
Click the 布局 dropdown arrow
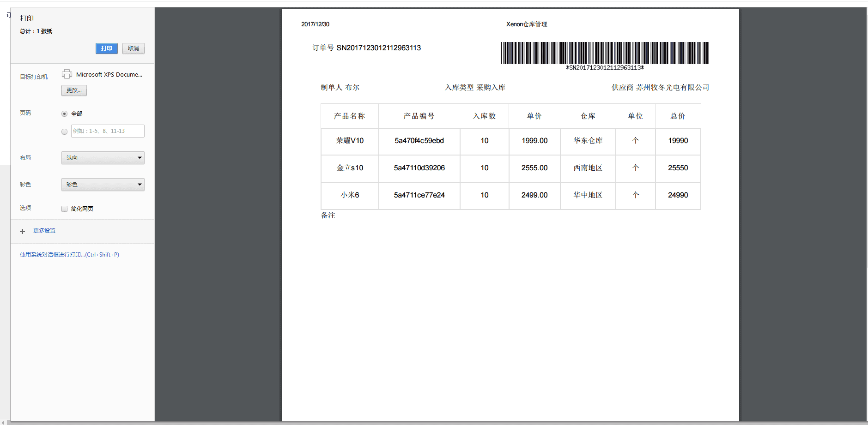click(x=140, y=157)
